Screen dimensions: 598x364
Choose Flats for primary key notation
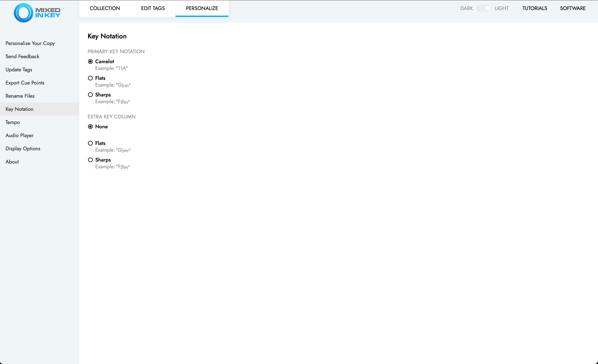[x=90, y=78]
